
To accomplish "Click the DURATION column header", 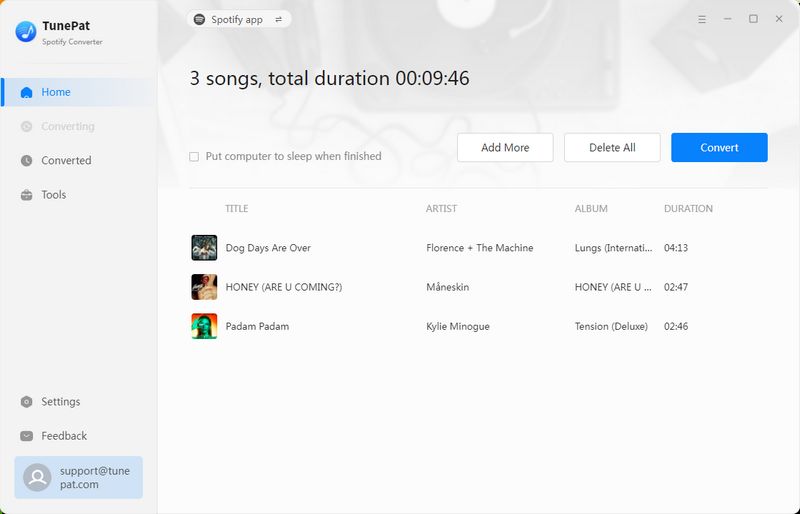I will tap(688, 209).
